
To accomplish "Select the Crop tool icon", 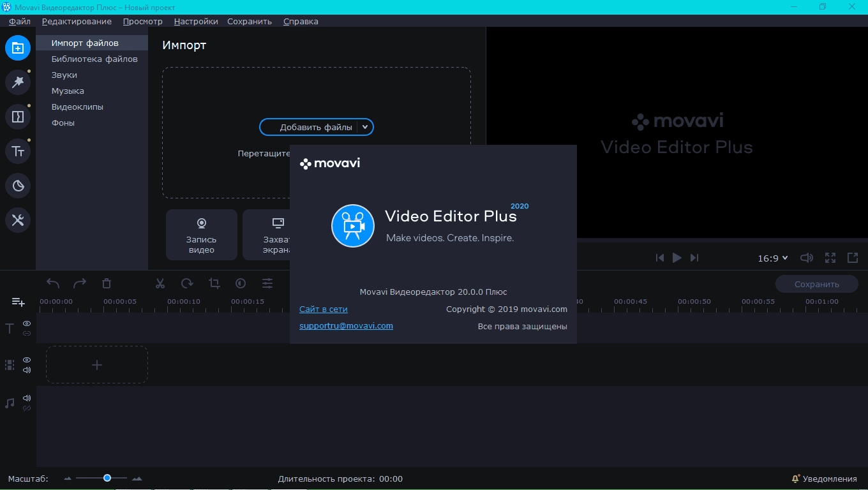I will (x=214, y=283).
